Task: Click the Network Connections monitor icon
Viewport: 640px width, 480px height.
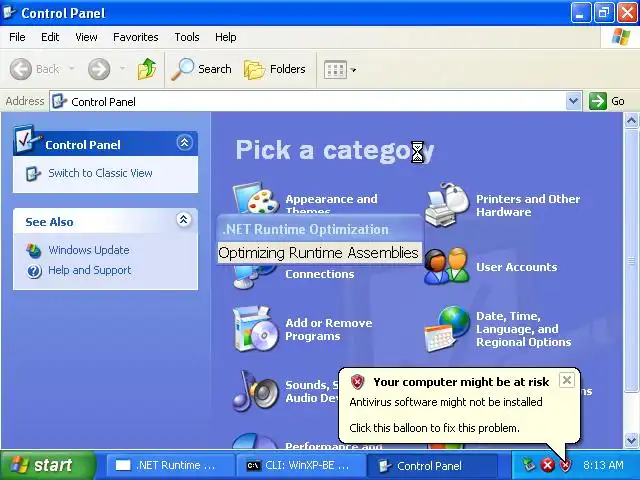Action: (253, 276)
